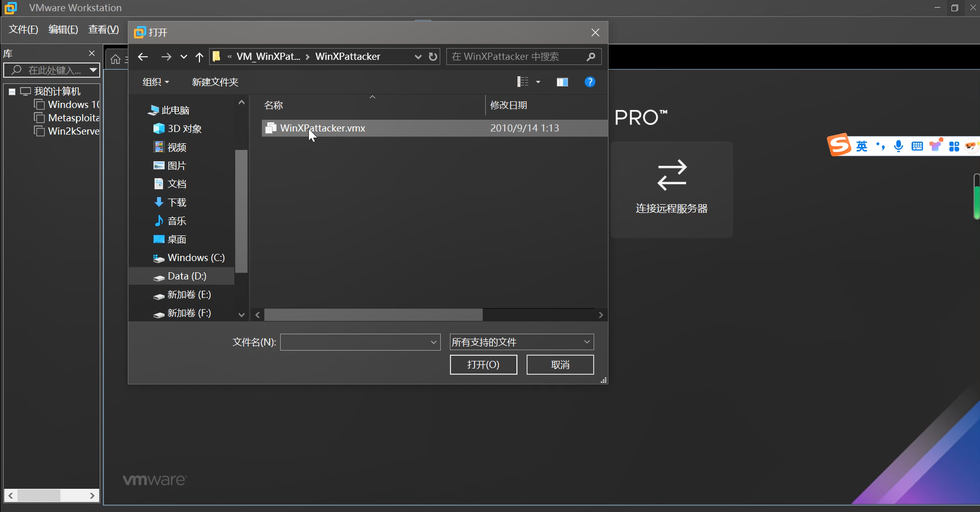Select Windows (C:) drive
The image size is (980, 512).
[189, 258]
